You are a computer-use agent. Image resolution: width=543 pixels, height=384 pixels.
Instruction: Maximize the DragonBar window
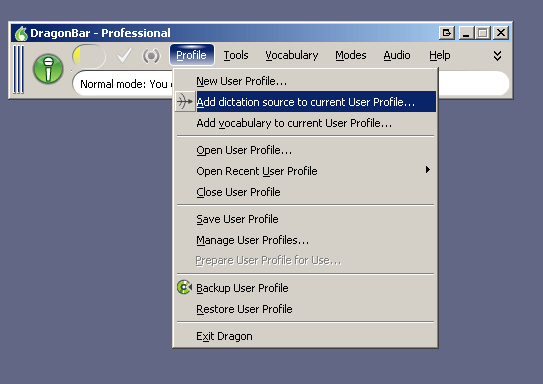482,33
